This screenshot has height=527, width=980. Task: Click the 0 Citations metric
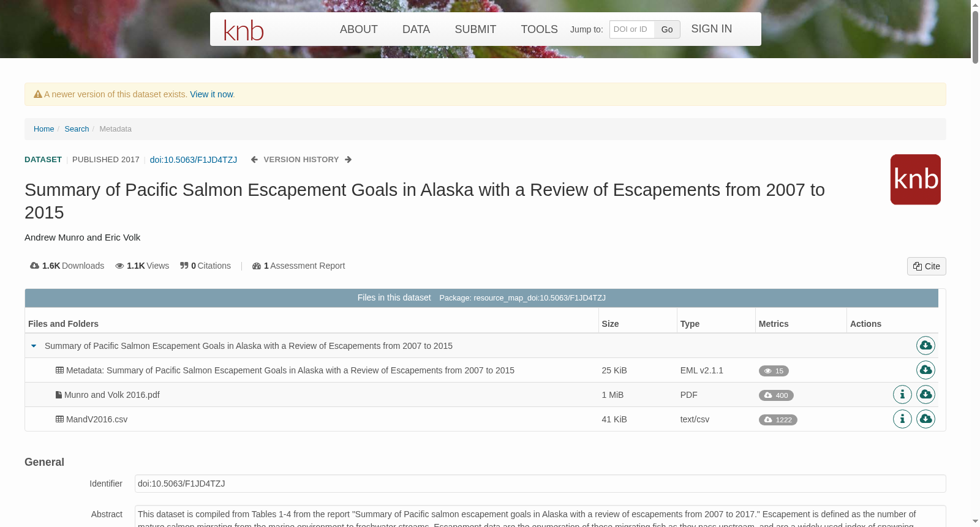[205, 266]
